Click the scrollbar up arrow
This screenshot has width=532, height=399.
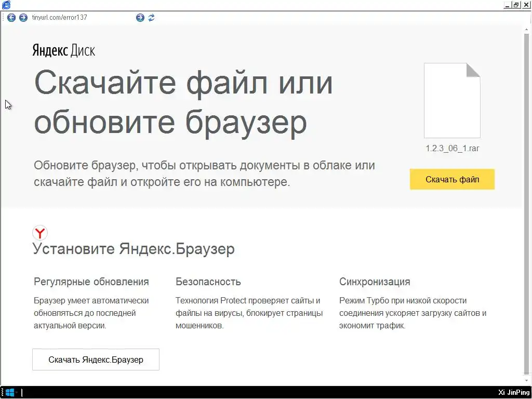point(527,29)
